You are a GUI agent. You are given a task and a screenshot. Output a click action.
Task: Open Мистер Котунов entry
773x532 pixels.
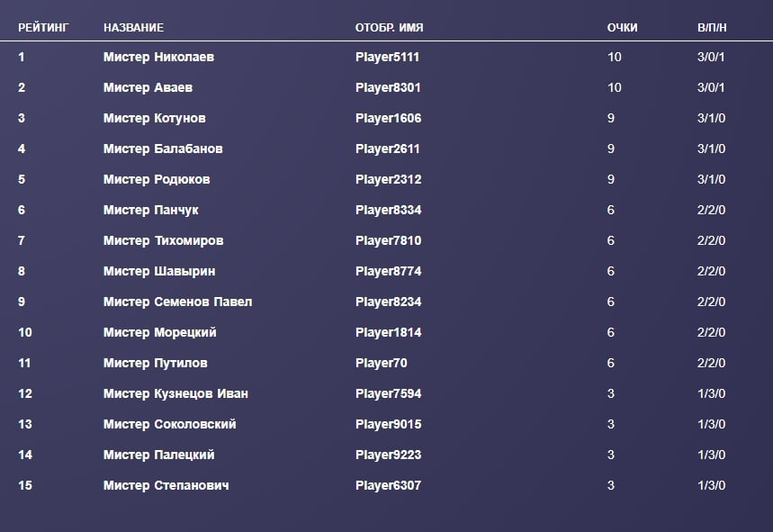pos(154,118)
